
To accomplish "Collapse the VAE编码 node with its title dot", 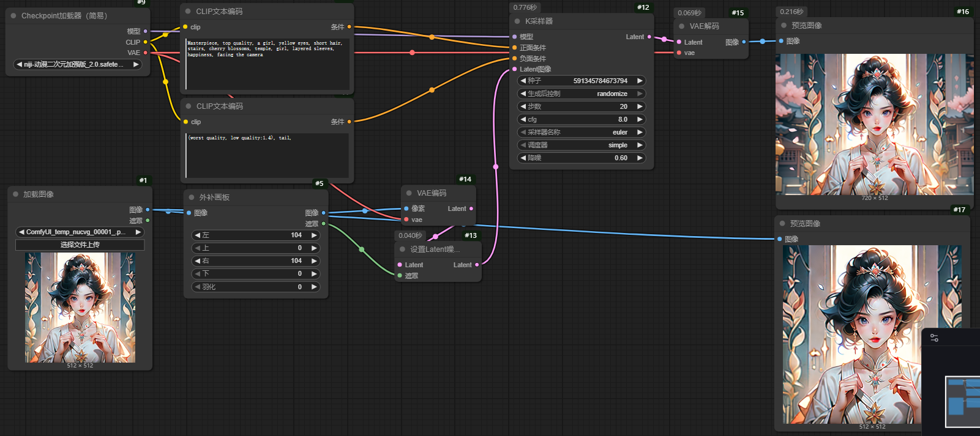I will (409, 193).
